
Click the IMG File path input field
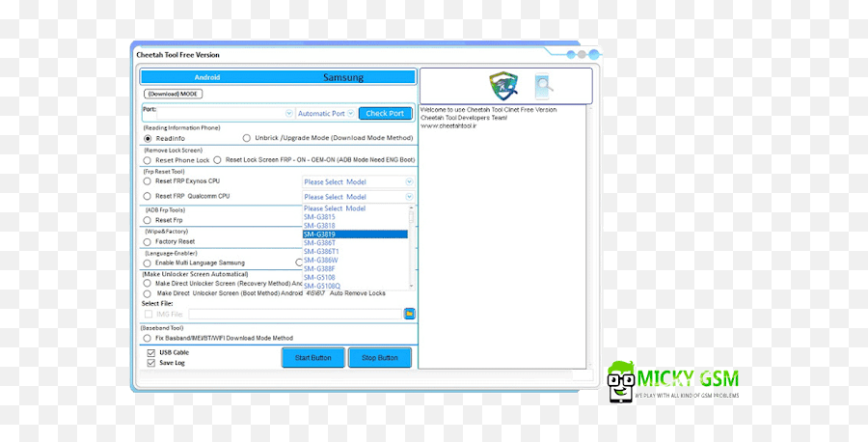294,314
